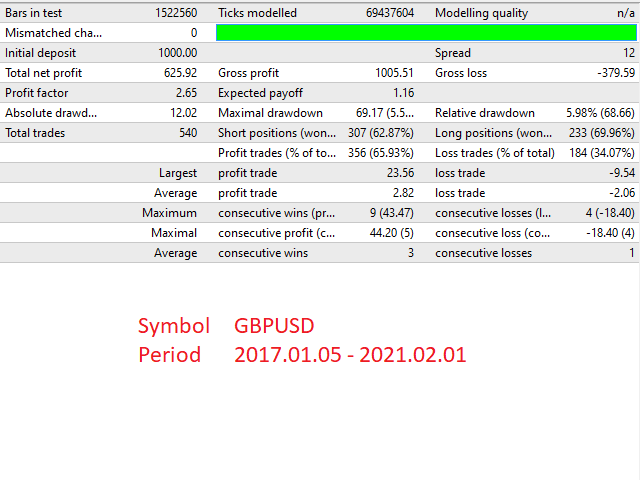Click the red GBPUSD symbol text

pyautogui.click(x=274, y=326)
